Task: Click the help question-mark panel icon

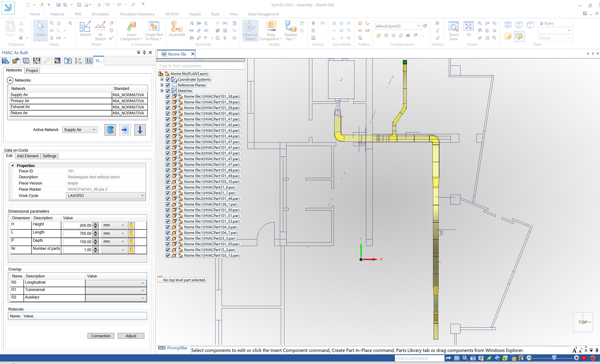Action: 68,61
